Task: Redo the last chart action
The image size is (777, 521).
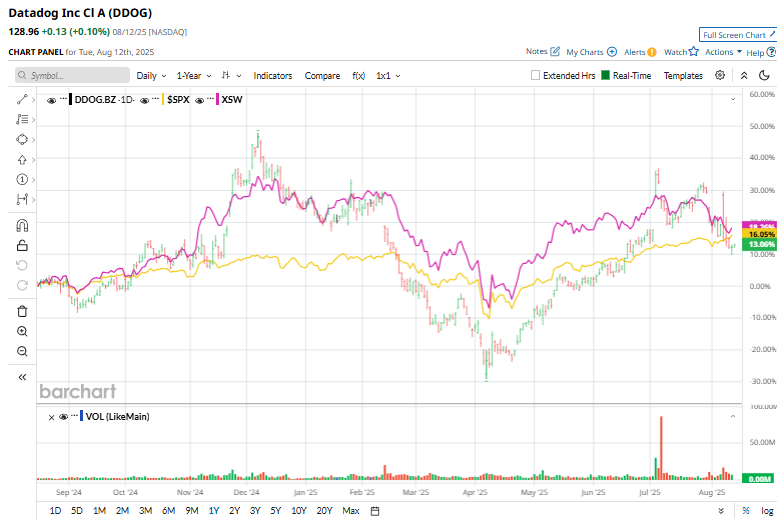Action: click(22, 285)
